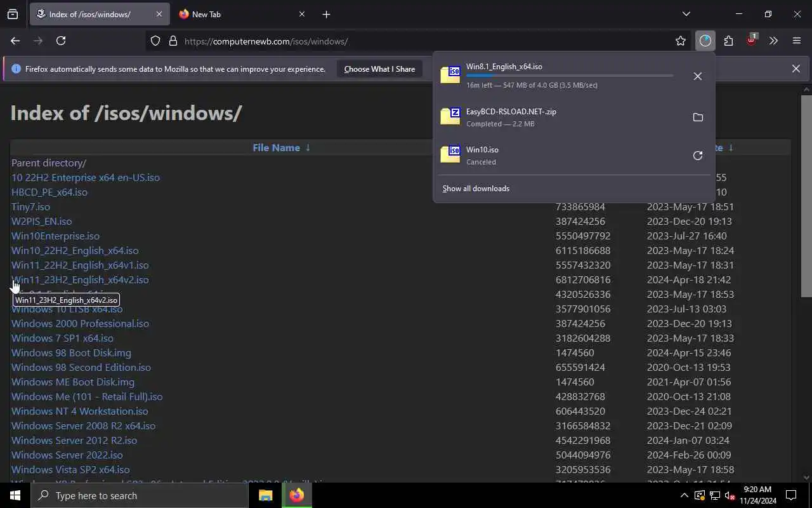812x508 pixels.
Task: Close the New Tab tab
Action: coord(301,14)
